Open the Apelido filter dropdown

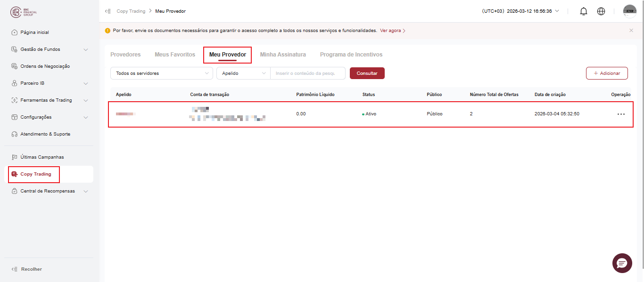point(243,73)
